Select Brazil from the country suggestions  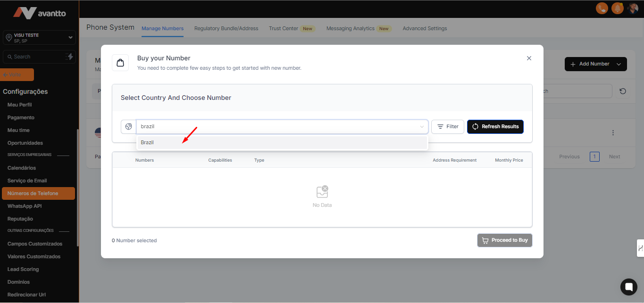pos(147,143)
